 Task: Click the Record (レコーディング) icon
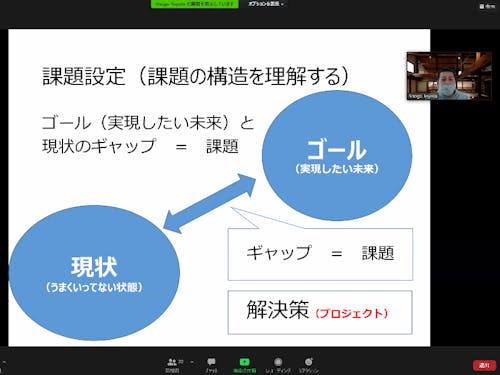pos(278,362)
